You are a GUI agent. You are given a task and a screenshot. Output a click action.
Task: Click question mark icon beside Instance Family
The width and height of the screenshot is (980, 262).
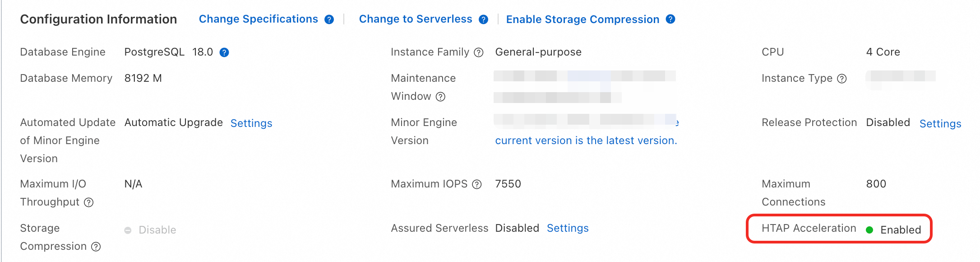[x=479, y=52]
